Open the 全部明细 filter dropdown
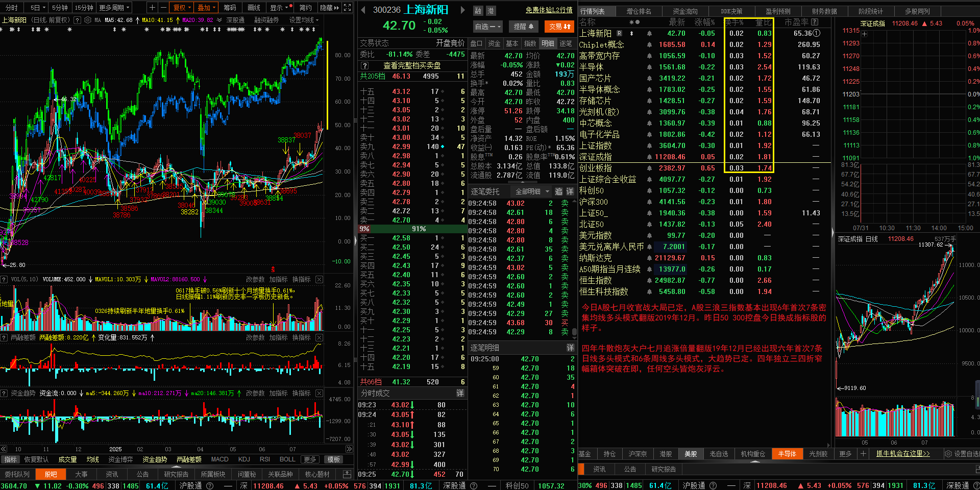Viewport: 980px width, 490px height. 532,191
